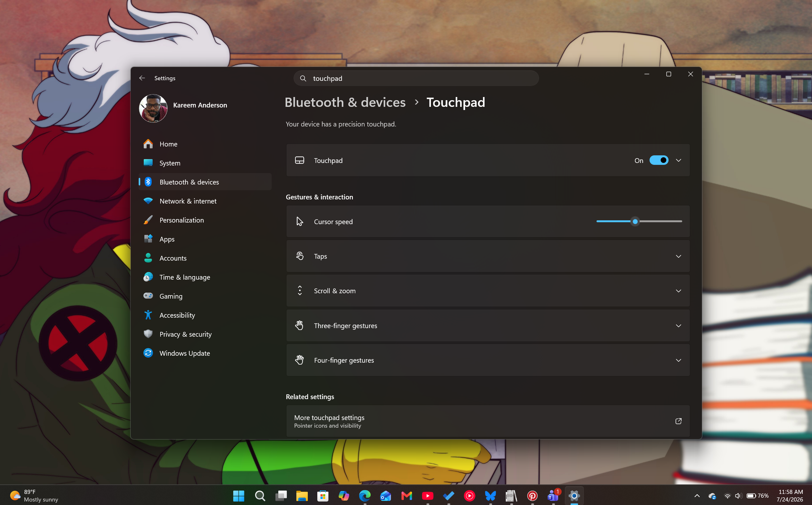Click the search magnifier icon in Settings

pos(303,79)
